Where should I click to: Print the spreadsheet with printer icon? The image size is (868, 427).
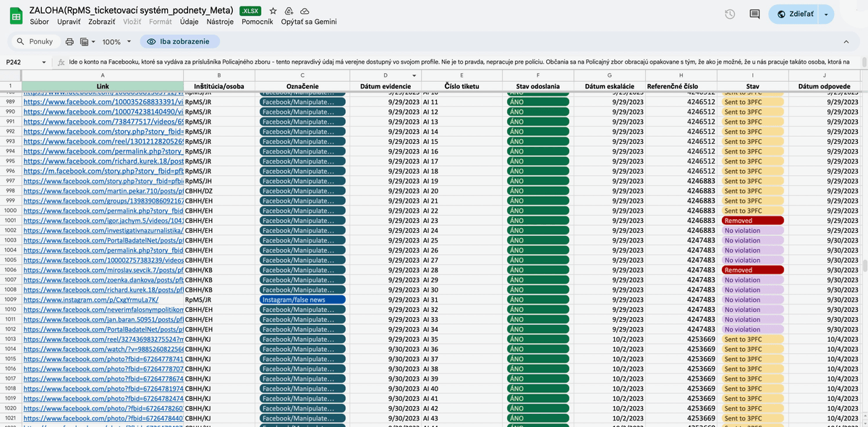(69, 42)
